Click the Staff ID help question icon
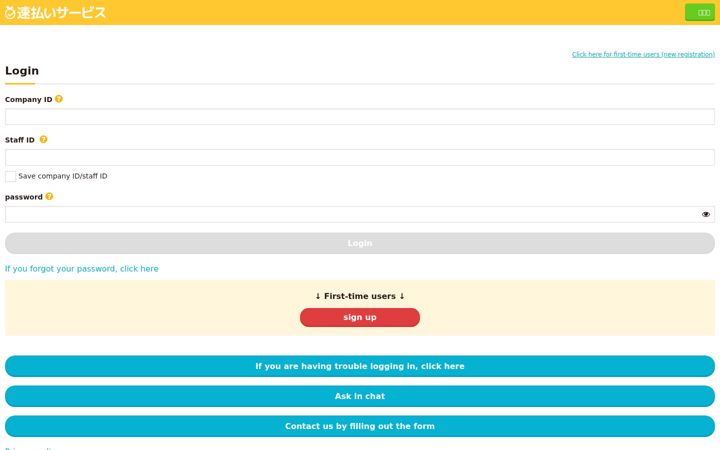720x450 pixels. [43, 139]
